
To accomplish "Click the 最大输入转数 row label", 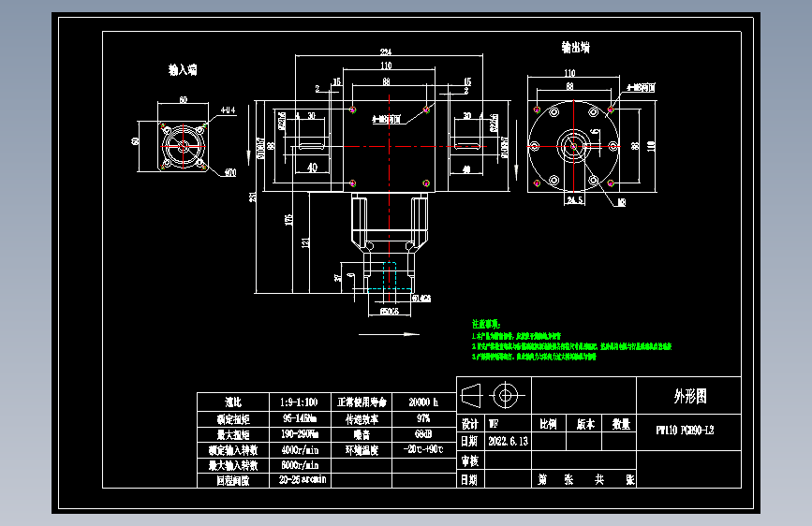I will tap(233, 465).
